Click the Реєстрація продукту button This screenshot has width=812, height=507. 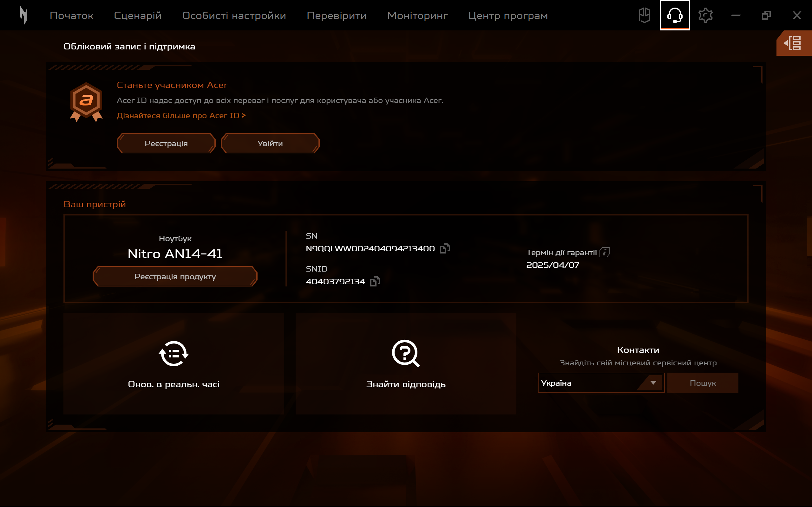[175, 276]
